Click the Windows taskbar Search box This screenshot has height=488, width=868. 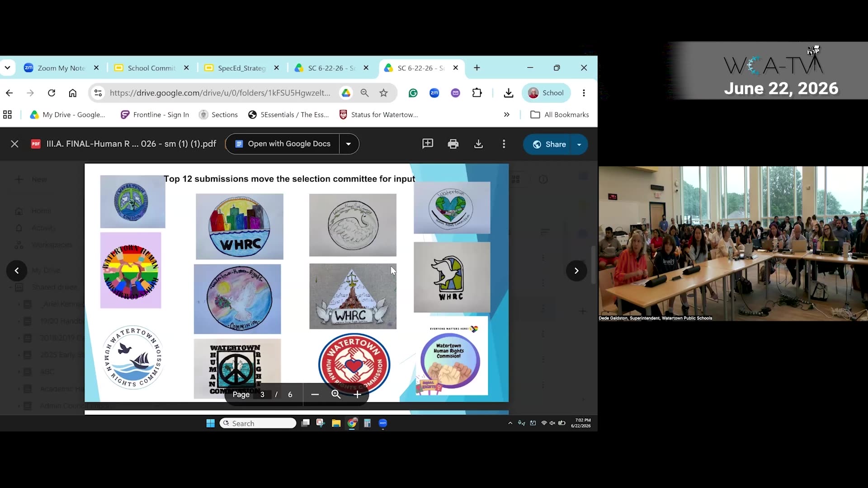coord(258,423)
